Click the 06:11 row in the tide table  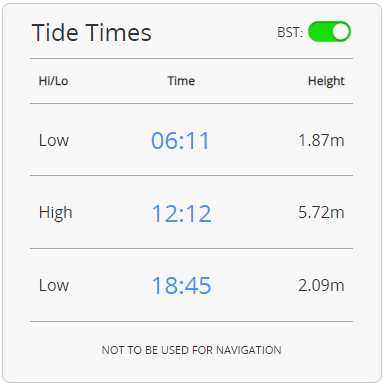[191, 140]
